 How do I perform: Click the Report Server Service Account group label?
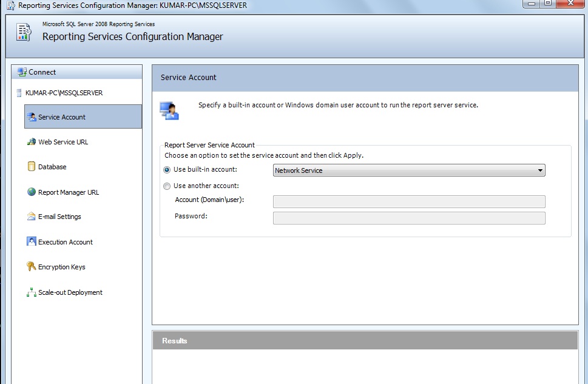(x=209, y=145)
